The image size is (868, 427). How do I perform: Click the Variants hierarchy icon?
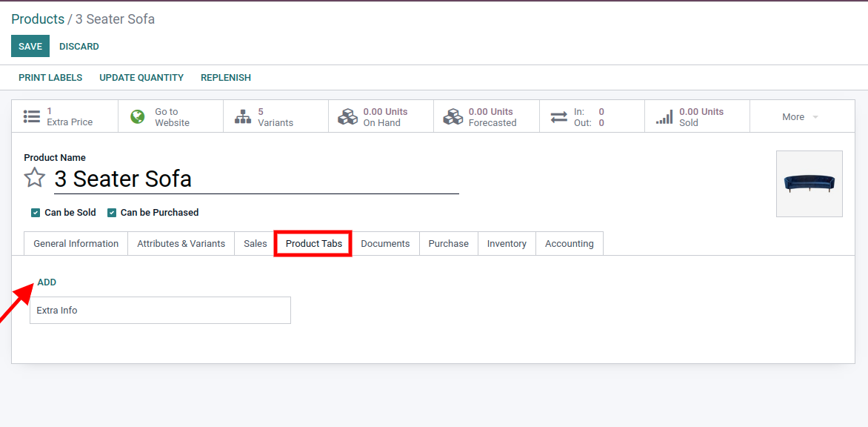tap(242, 116)
